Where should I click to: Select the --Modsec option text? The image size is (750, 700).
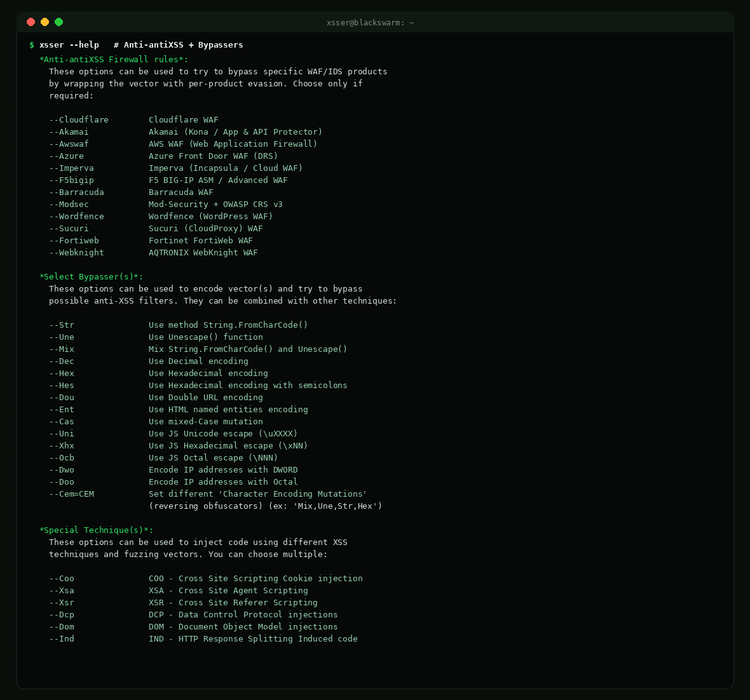(x=69, y=204)
